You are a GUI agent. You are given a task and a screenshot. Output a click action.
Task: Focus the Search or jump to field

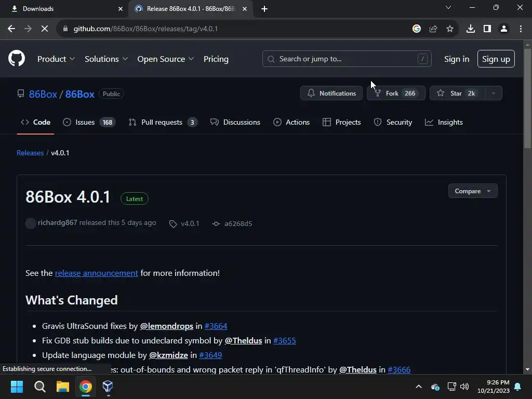tap(347, 59)
